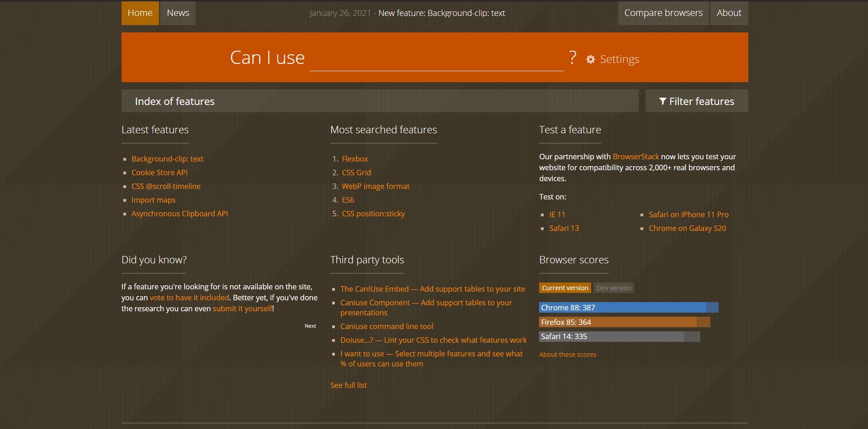868x429 pixels.
Task: Visit the BrowserStack link
Action: tap(636, 157)
